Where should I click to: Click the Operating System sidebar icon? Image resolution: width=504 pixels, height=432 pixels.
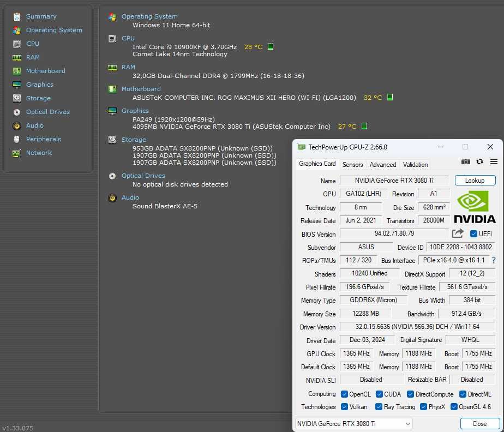pyautogui.click(x=17, y=30)
